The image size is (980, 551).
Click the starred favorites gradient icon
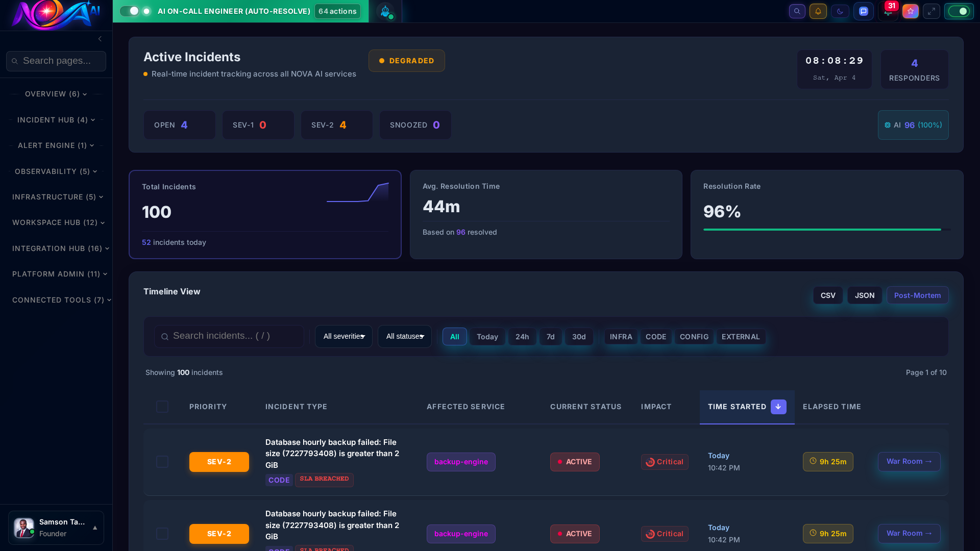[x=910, y=11]
